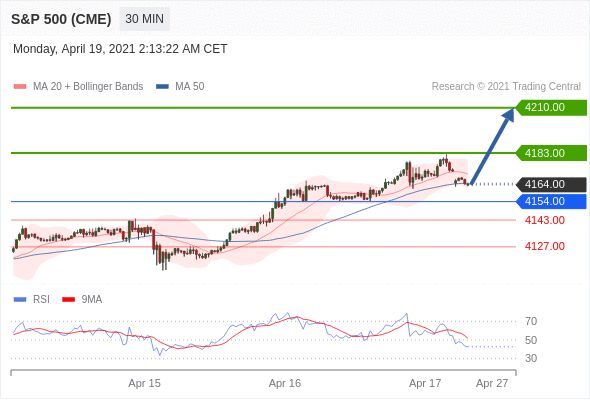Image resolution: width=590 pixels, height=400 pixels.
Task: Click the Apr 15 date axis label
Action: tap(144, 383)
